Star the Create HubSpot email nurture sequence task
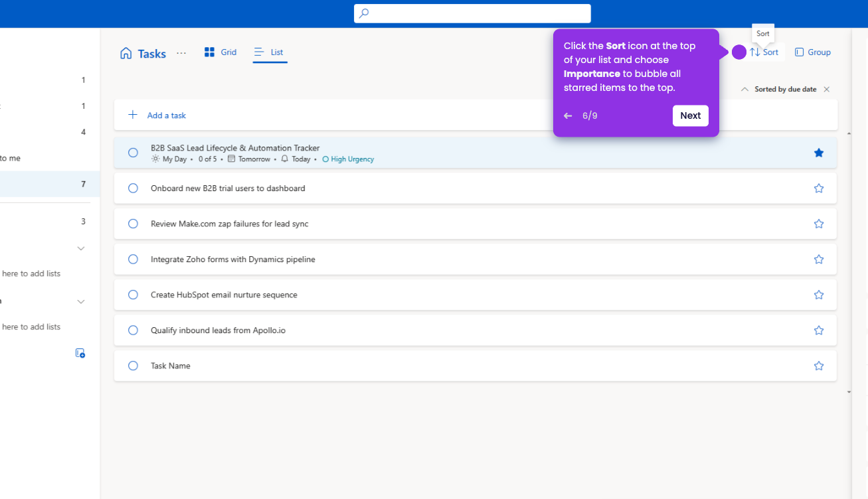Image resolution: width=868 pixels, height=499 pixels. [819, 295]
